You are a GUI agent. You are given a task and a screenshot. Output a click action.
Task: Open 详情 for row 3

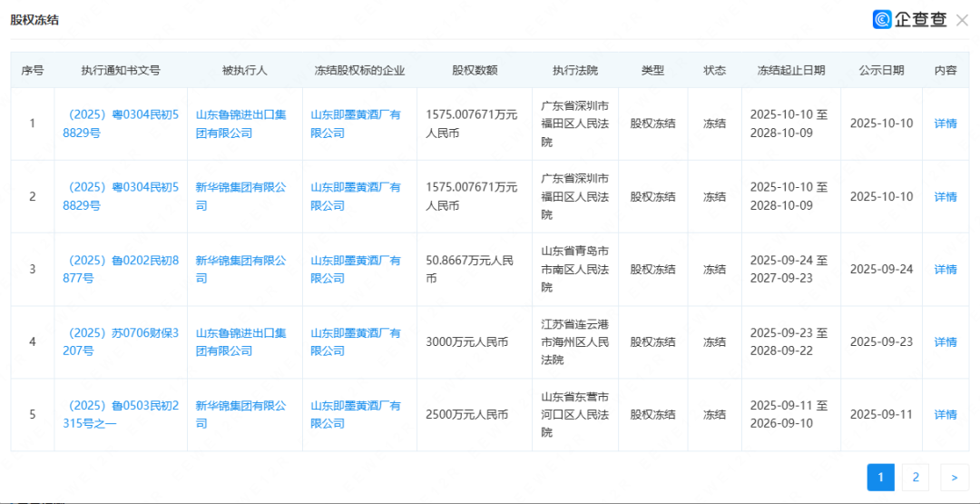[945, 270]
